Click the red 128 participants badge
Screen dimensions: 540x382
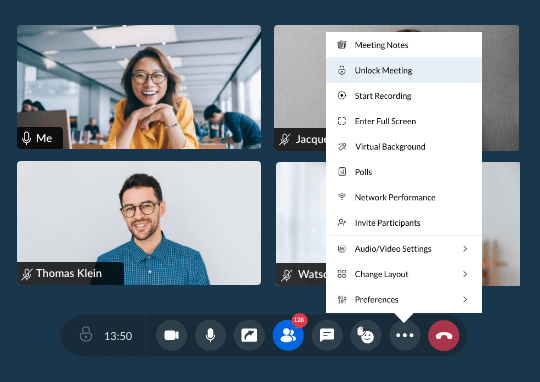pos(299,320)
